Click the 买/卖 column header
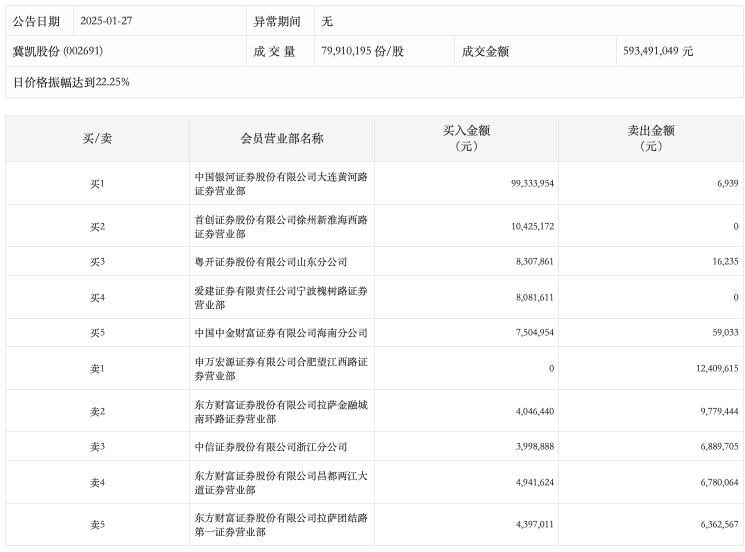745x552 pixels. pos(97,138)
